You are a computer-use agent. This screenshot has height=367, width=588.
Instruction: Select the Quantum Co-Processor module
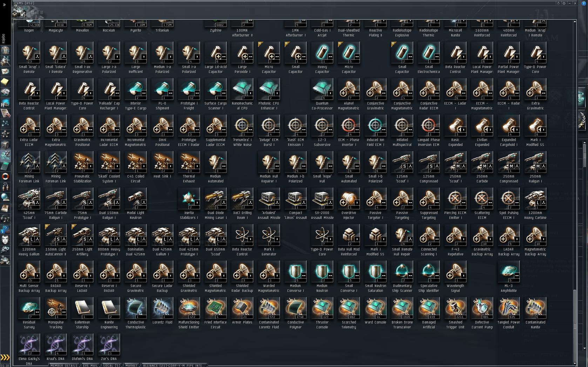pos(322,94)
